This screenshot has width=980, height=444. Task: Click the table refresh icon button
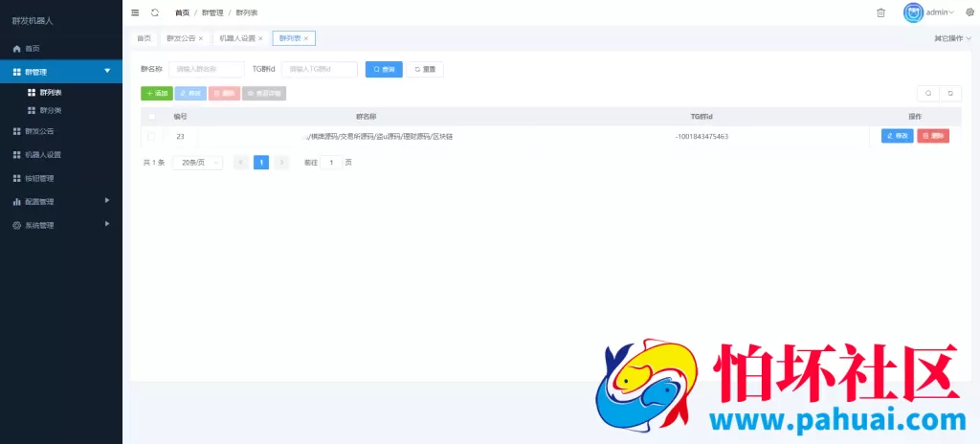(950, 93)
